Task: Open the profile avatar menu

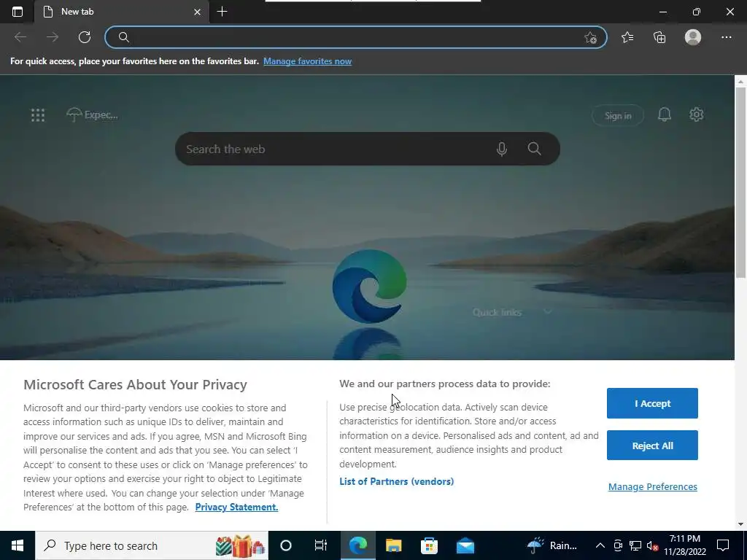Action: 693,37
